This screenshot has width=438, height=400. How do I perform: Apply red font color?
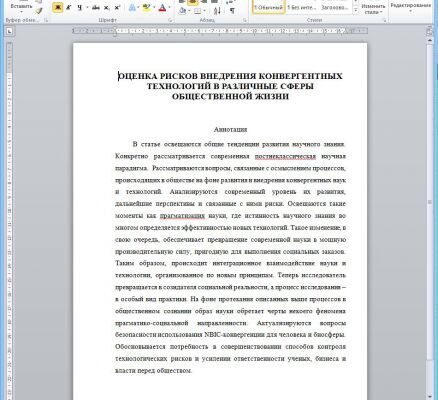click(x=162, y=8)
